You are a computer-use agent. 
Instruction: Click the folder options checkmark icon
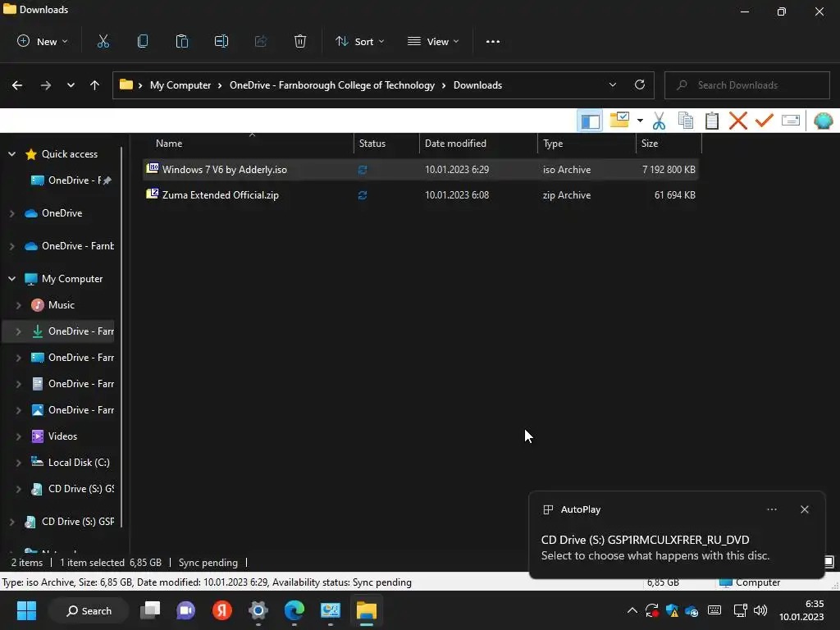coord(619,120)
